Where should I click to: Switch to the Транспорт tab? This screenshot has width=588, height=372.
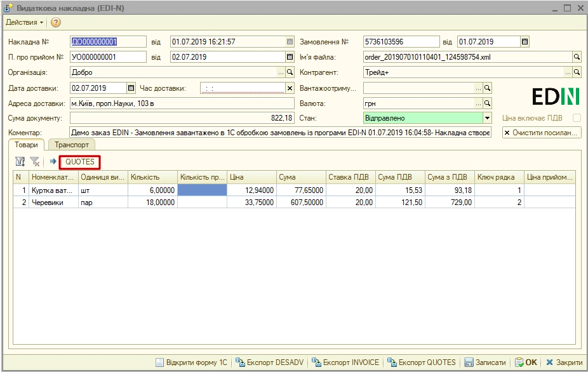coord(72,145)
